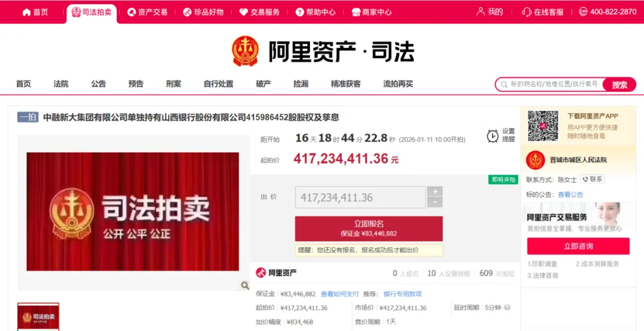Viewport: 644px width, 331px height.
Task: Select 刑案 in the navigation
Action: tap(174, 83)
